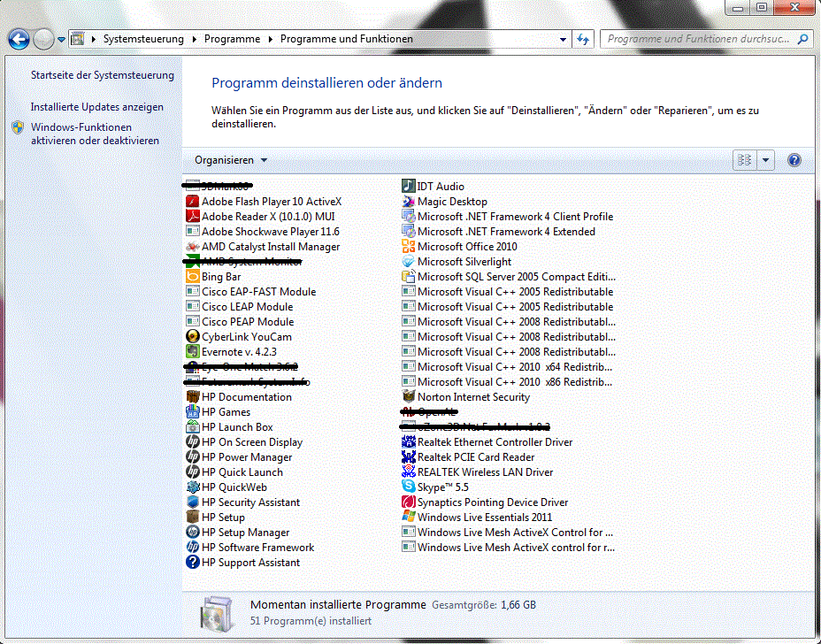Expand the view options dropdown arrow

[x=765, y=160]
